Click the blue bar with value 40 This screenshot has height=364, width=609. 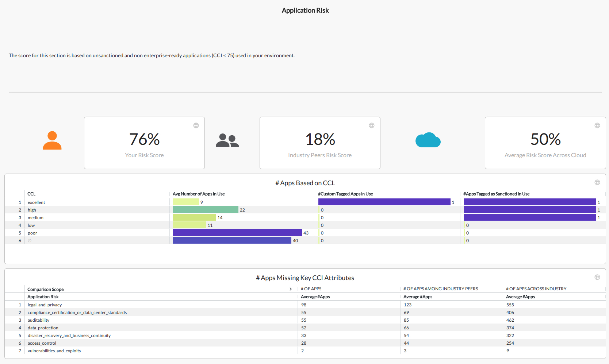232,240
